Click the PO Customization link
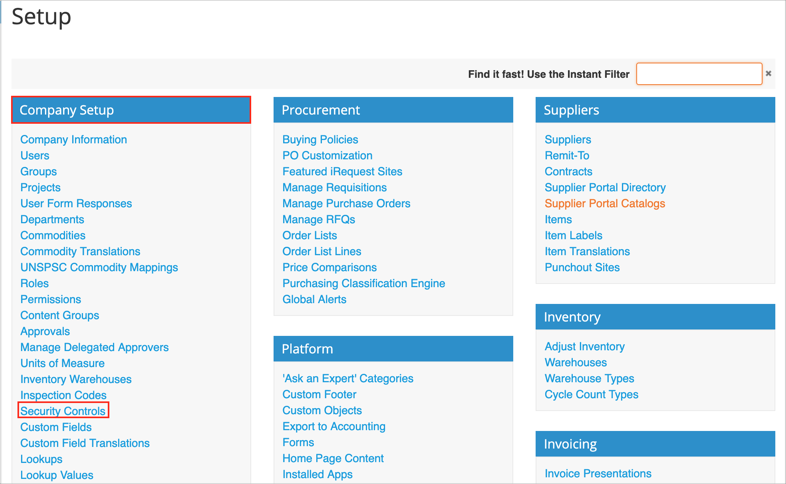This screenshot has height=484, width=786. click(x=327, y=156)
